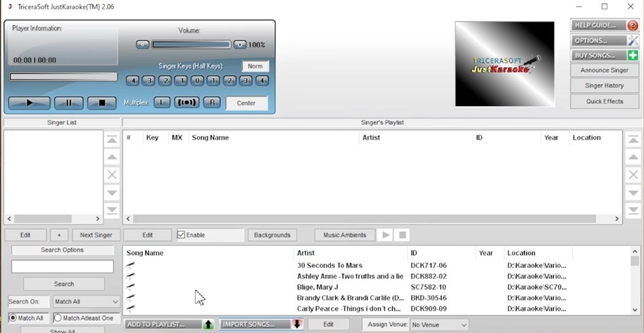Set Multiplex to center stereo
The height and width of the screenshot is (333, 644).
tap(187, 102)
